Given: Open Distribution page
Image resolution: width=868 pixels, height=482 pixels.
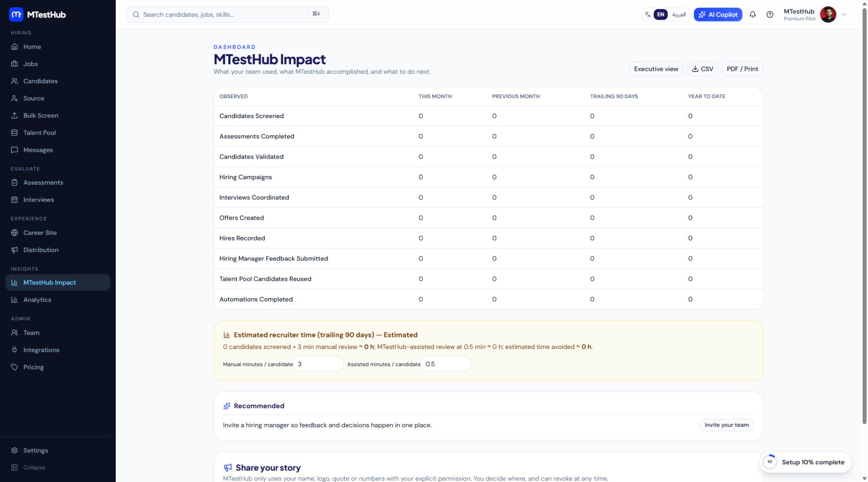Looking at the screenshot, I should click(x=58, y=250).
